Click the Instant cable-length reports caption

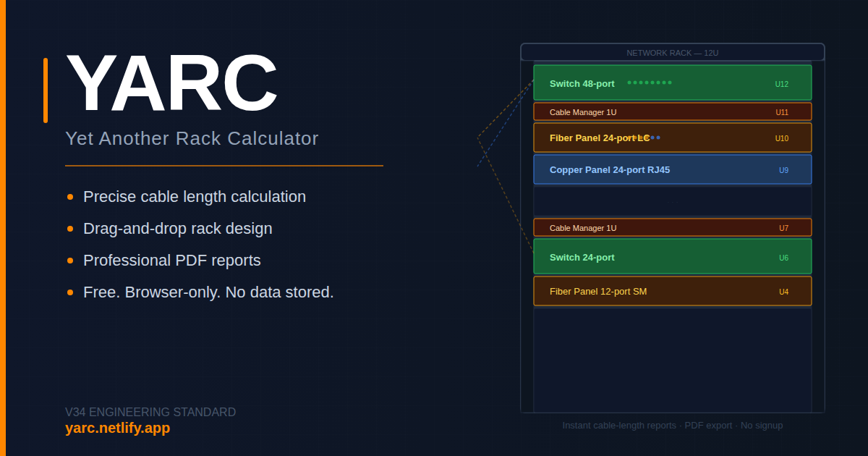673,426
